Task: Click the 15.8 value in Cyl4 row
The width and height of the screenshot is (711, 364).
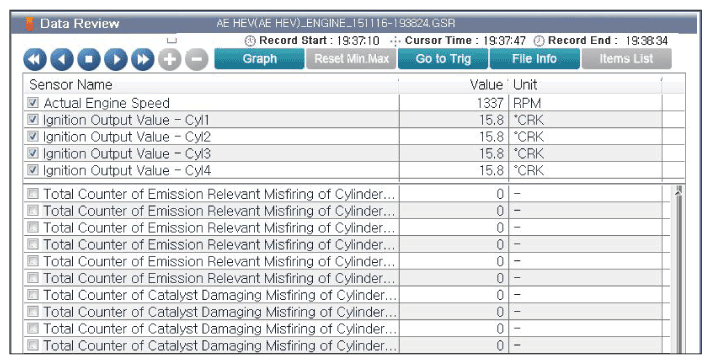Action: 492,170
